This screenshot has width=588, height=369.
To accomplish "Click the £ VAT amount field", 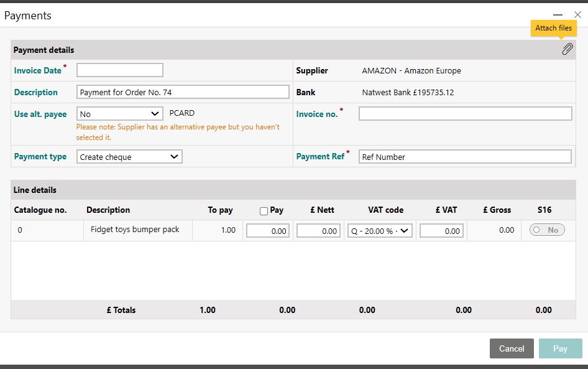I will (x=441, y=231).
